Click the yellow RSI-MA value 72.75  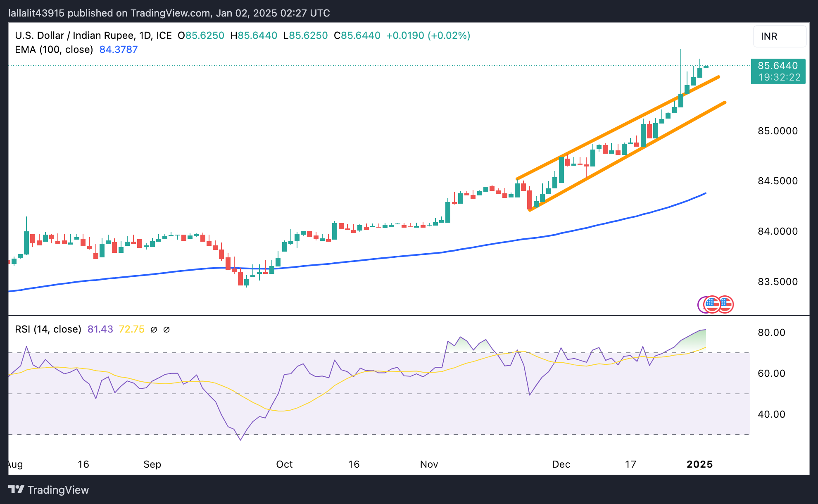click(131, 329)
